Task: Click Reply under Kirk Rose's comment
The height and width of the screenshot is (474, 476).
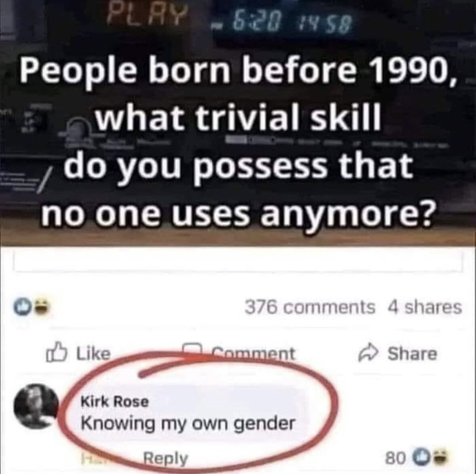Action: click(165, 458)
